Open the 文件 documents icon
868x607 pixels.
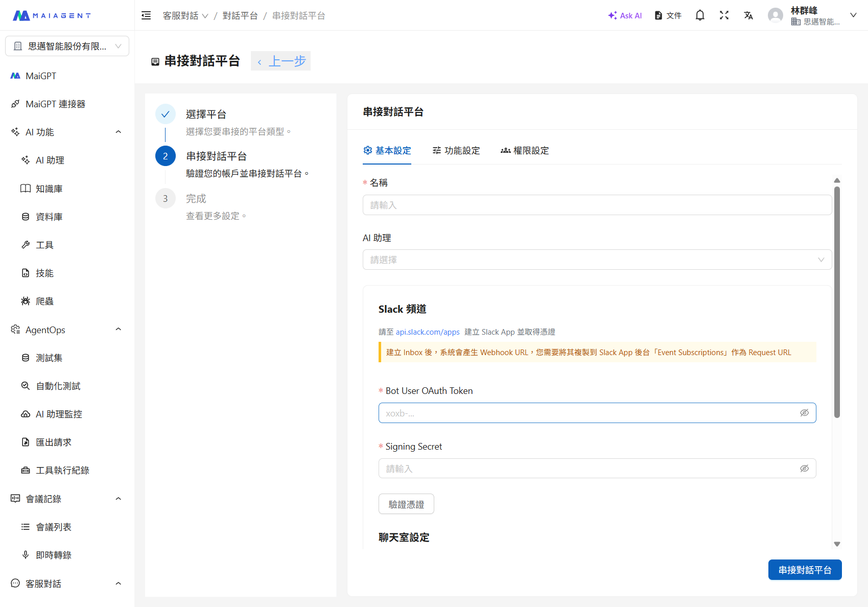click(x=668, y=15)
